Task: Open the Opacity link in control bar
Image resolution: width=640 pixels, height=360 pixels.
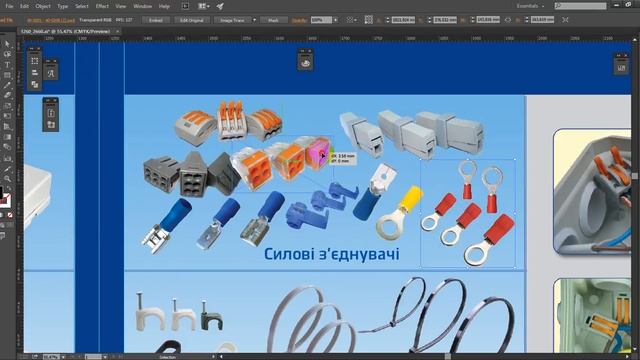Action: [x=300, y=20]
